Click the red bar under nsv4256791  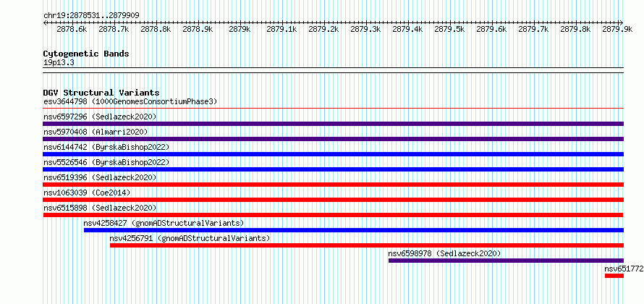pos(367,245)
